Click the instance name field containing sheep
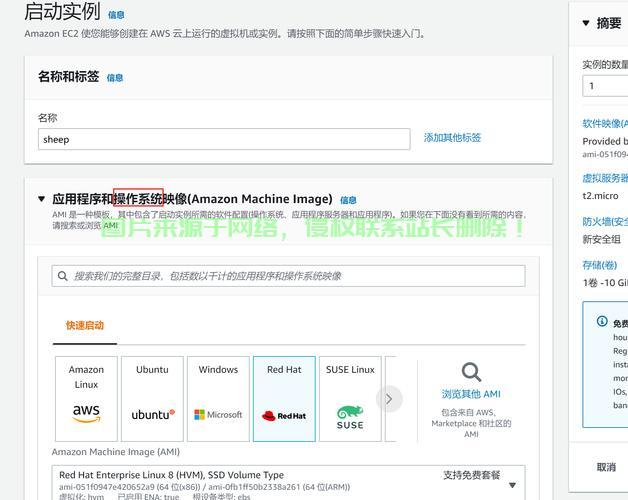Screen dimensions: 628x500 [224, 139]
